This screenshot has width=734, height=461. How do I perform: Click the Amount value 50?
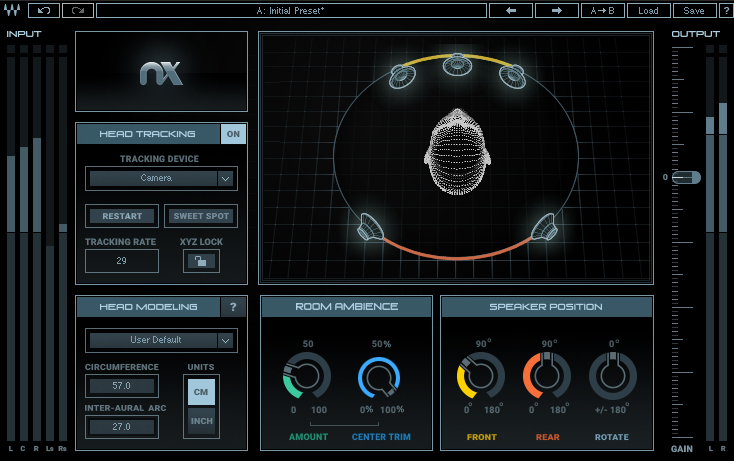tap(308, 344)
